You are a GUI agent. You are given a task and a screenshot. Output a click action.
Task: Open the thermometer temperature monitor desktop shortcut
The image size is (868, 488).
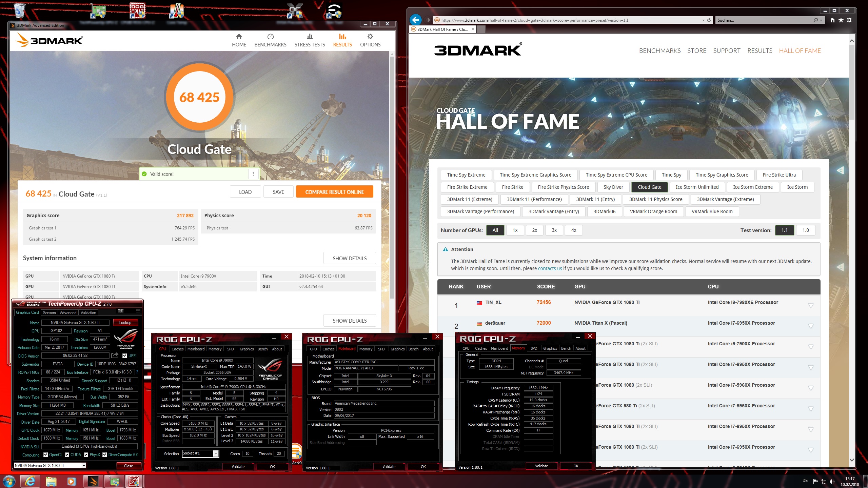[177, 10]
